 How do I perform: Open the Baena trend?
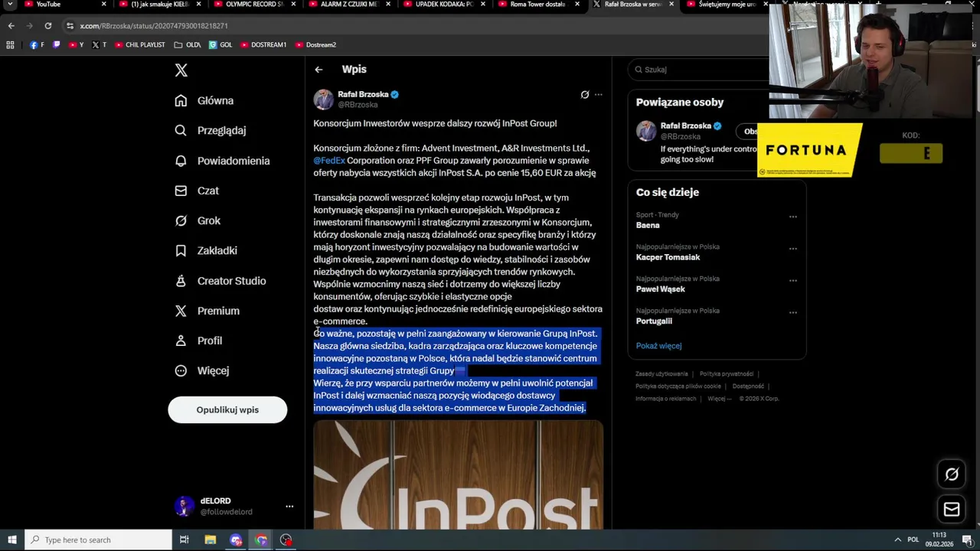pos(648,226)
